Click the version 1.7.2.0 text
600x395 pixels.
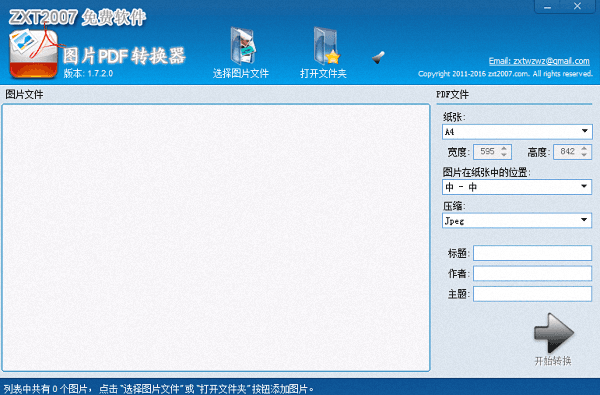(x=88, y=73)
